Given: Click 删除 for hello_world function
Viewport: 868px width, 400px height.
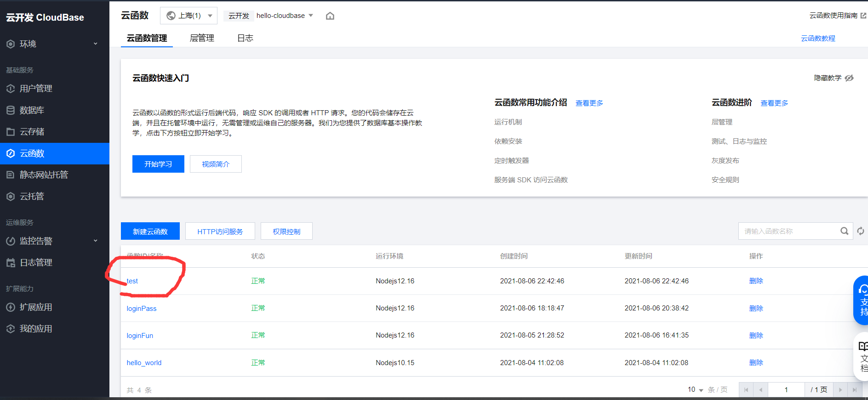Looking at the screenshot, I should tap(756, 362).
